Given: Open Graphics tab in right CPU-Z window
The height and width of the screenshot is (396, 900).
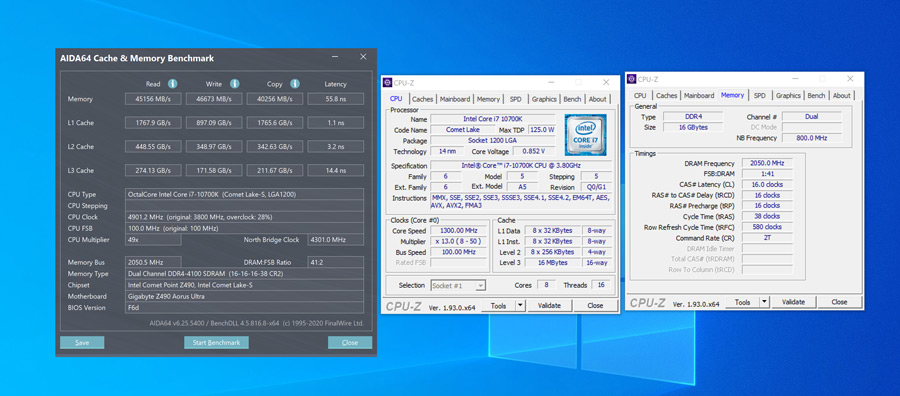Looking at the screenshot, I should click(x=788, y=96).
